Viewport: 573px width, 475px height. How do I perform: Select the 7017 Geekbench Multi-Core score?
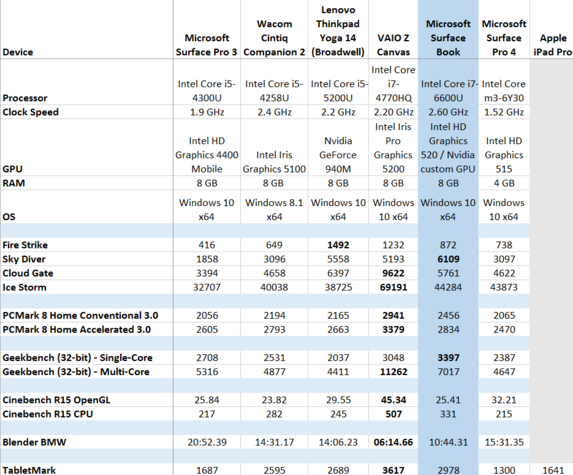pos(448,372)
